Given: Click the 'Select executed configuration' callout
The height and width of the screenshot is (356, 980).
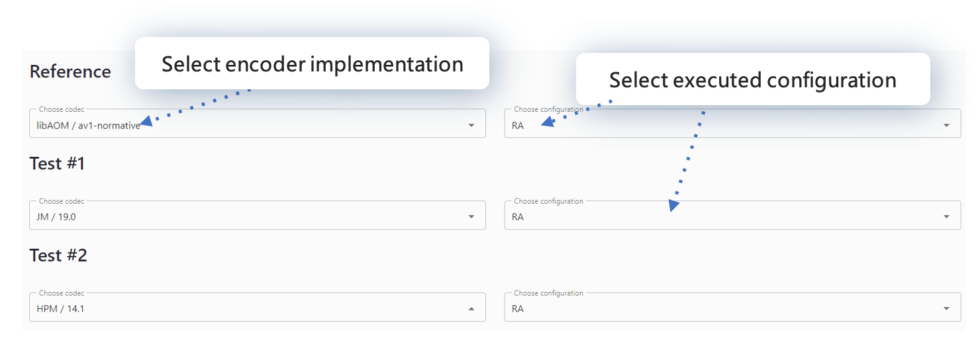Looking at the screenshot, I should 753,79.
